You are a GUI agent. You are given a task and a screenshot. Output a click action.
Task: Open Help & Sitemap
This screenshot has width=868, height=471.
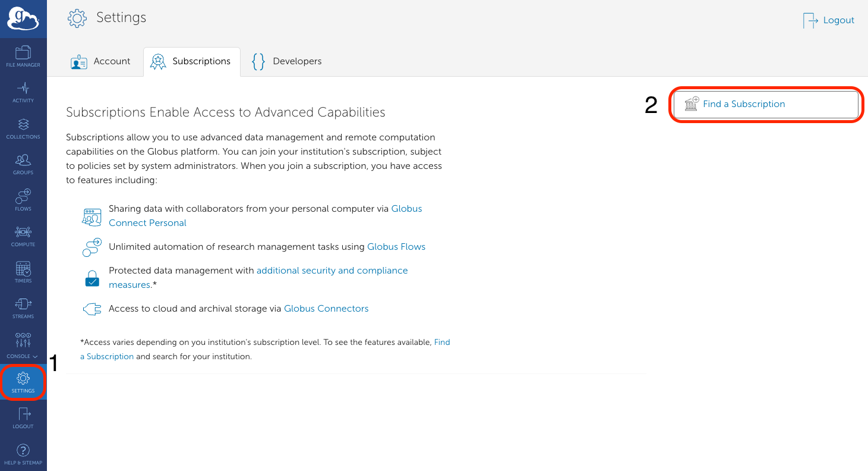[x=23, y=454]
